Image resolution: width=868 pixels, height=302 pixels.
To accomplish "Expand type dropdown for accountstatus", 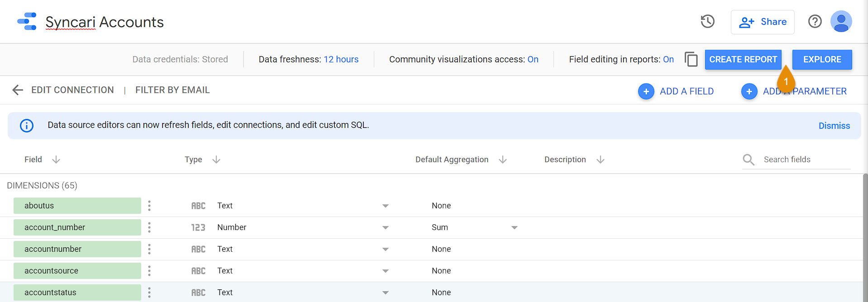I will pos(385,293).
